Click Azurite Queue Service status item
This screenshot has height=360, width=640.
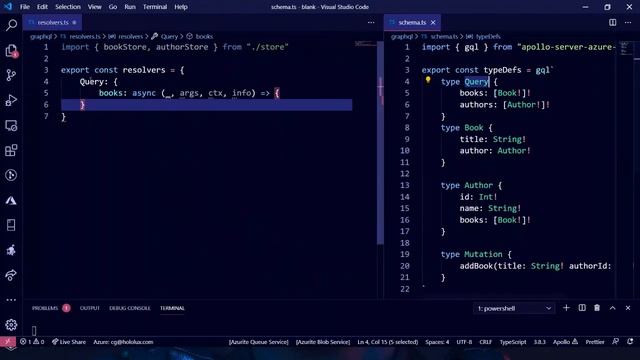258,342
